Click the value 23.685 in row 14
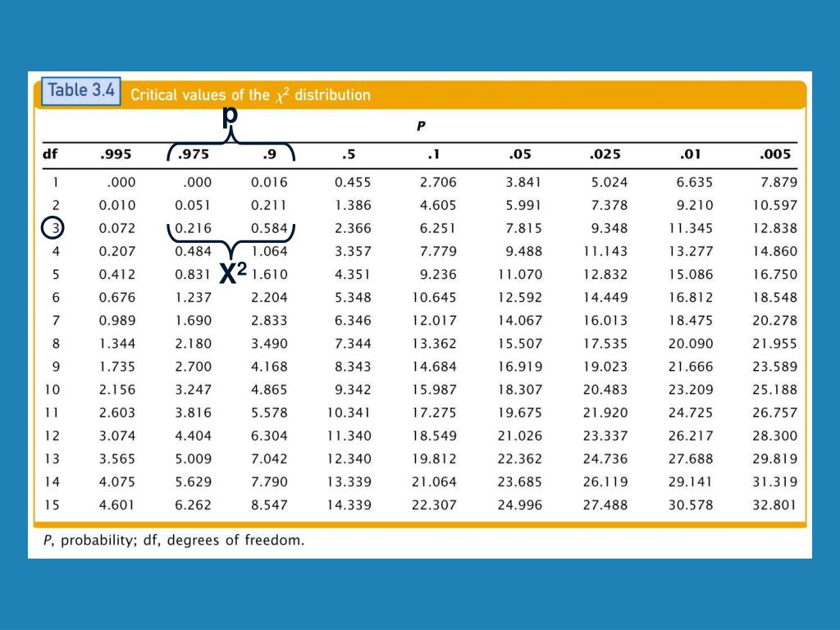 point(519,482)
